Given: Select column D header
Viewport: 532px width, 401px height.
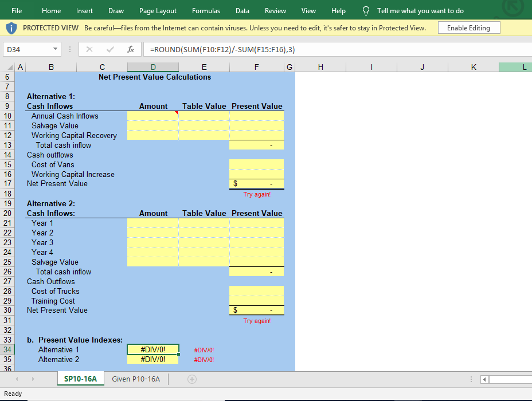Looking at the screenshot, I should click(x=153, y=67).
